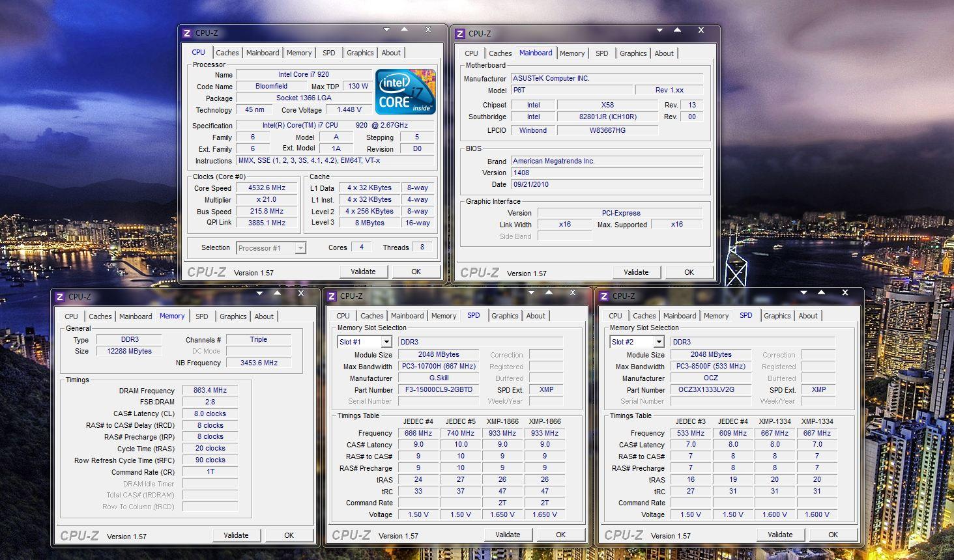The height and width of the screenshot is (560, 954).
Task: Click the CPU-Z title icon in the Mainboard window
Action: 460,33
